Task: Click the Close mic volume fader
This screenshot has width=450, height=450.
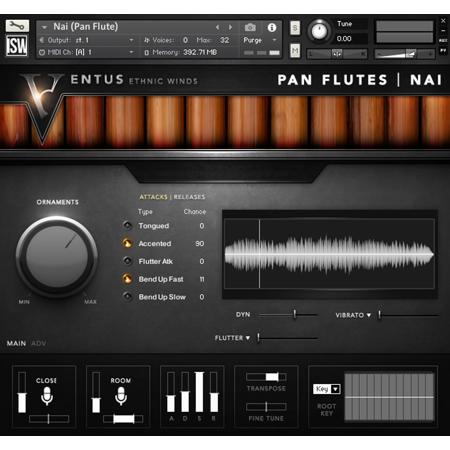Action: click(x=22, y=392)
